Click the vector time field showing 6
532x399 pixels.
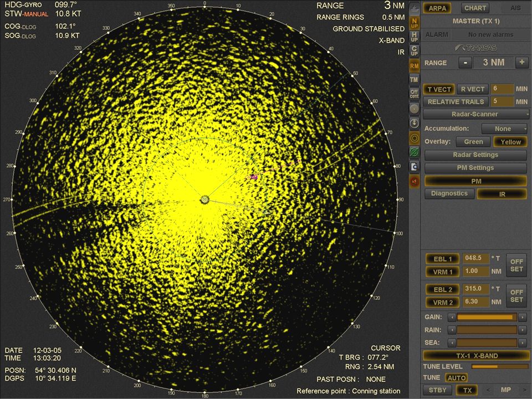(x=503, y=89)
